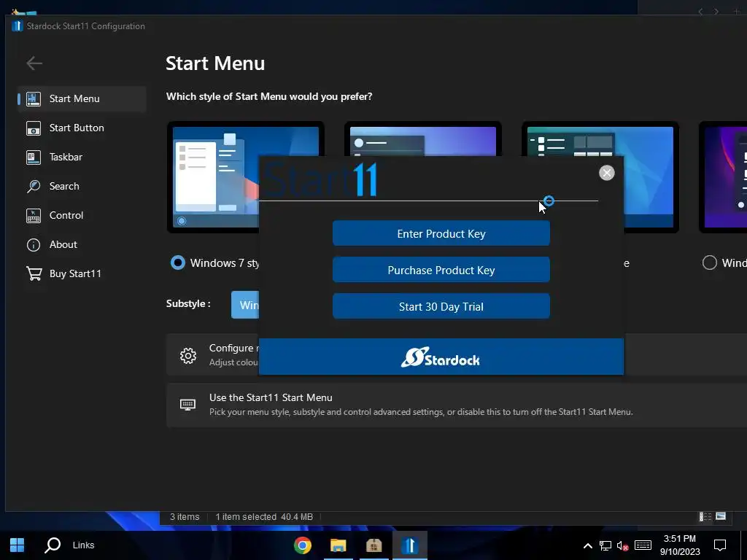Open the Start Button sidebar section
Image resolution: width=747 pixels, height=560 pixels.
tap(82, 128)
